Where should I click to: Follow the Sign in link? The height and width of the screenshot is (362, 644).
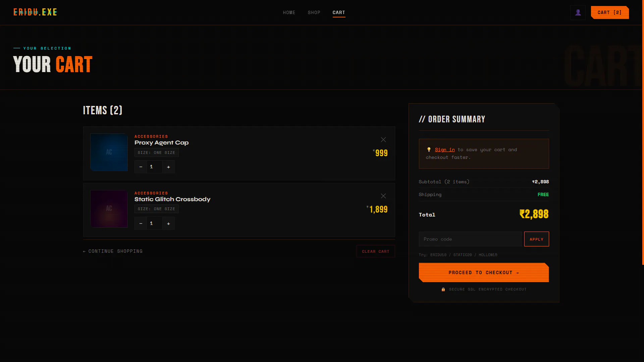click(445, 149)
